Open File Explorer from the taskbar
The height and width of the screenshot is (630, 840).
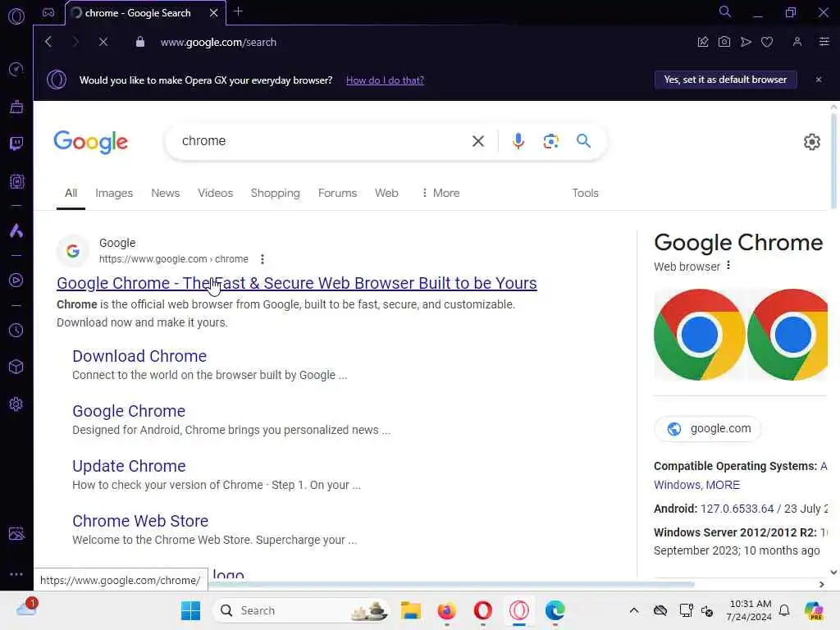pyautogui.click(x=411, y=610)
